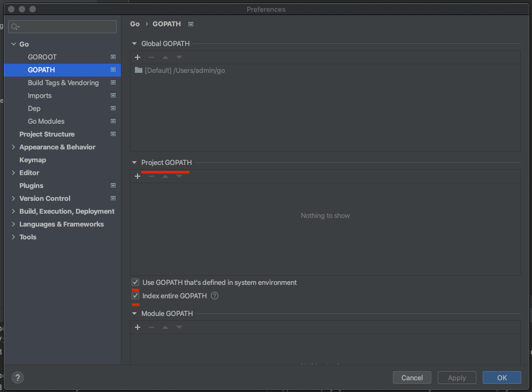The height and width of the screenshot is (392, 532).
Task: Click the help icon beside Index entire GOPATH
Action: coord(215,296)
